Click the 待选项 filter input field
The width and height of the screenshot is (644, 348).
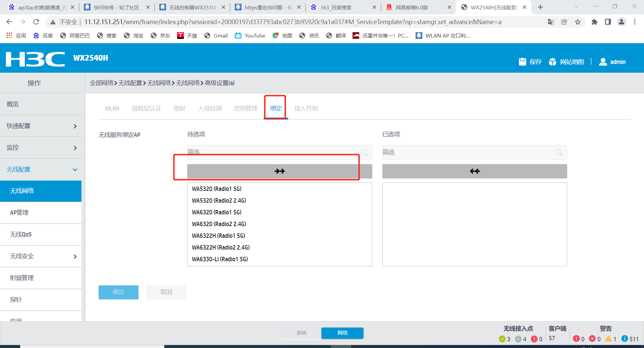pos(280,152)
